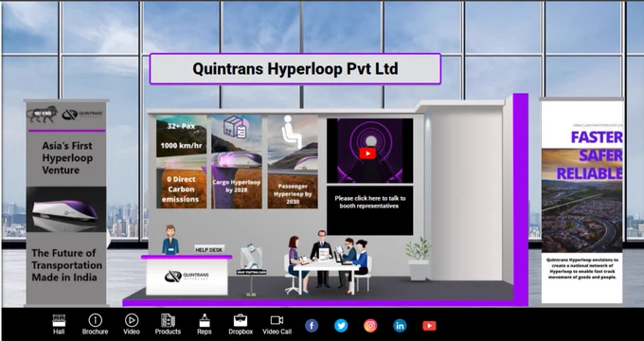Open the YouTube channel in bottom bar
Image resolution: width=644 pixels, height=341 pixels.
[429, 326]
